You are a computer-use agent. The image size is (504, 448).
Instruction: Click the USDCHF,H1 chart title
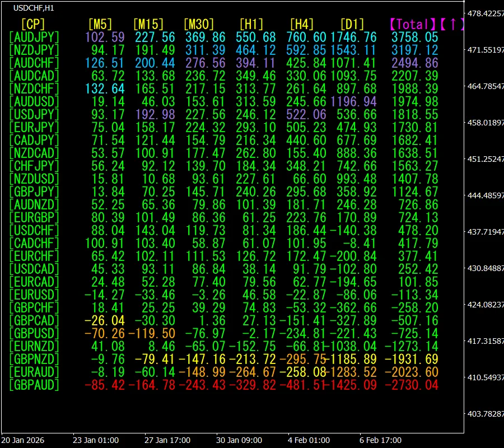coord(34,8)
